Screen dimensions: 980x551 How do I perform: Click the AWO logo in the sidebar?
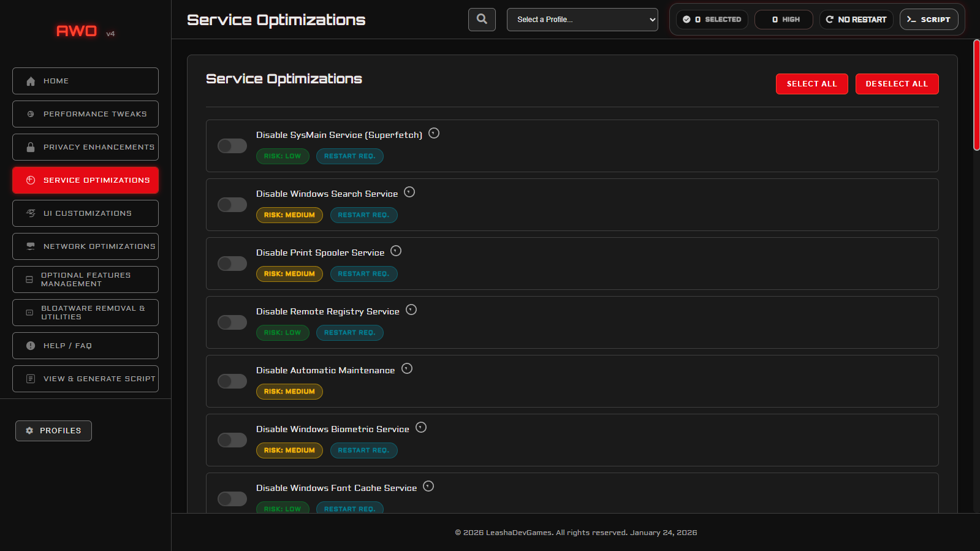[x=77, y=31]
